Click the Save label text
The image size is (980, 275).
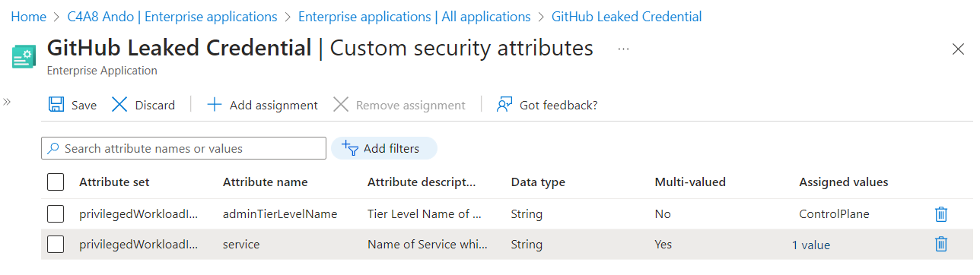(x=84, y=106)
